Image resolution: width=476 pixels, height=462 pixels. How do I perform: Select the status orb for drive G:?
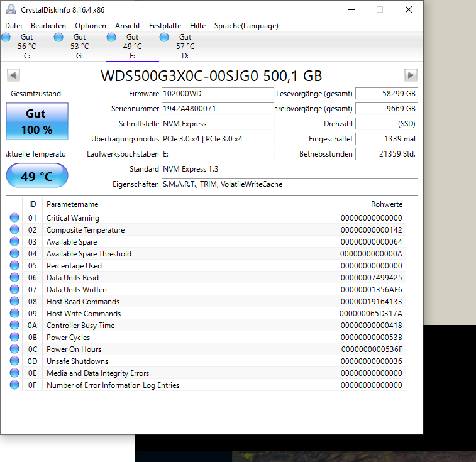coord(58,37)
